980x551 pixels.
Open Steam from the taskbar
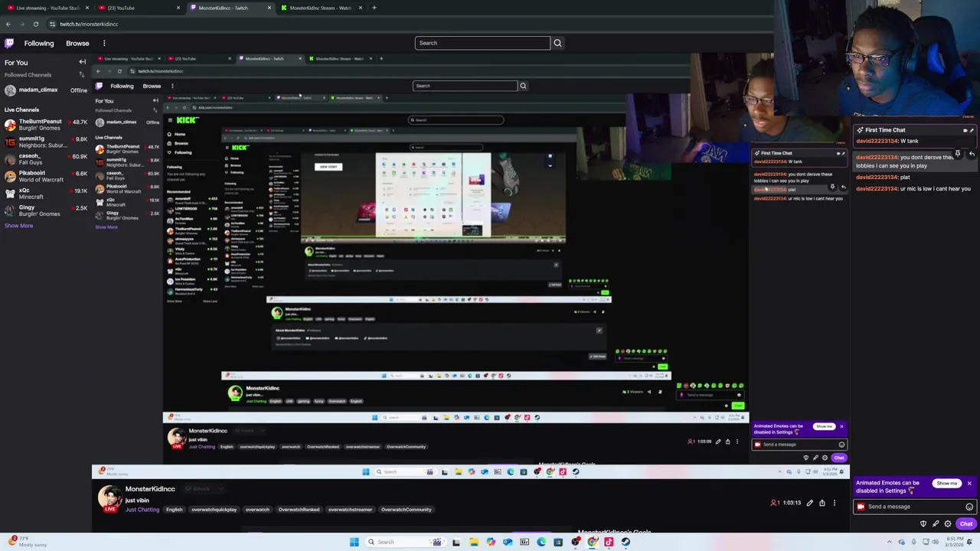point(626,542)
